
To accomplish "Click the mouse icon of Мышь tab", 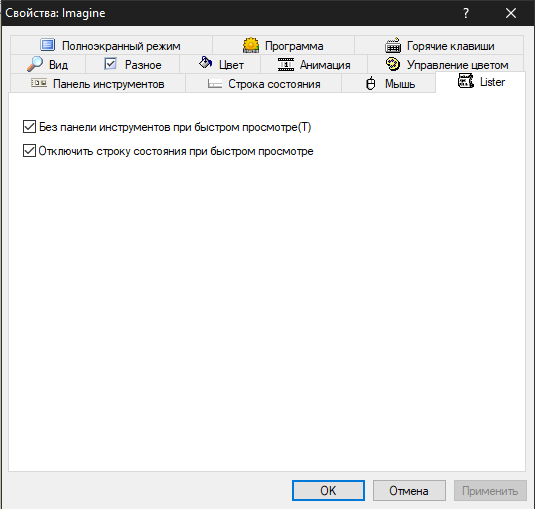I will coord(371,84).
